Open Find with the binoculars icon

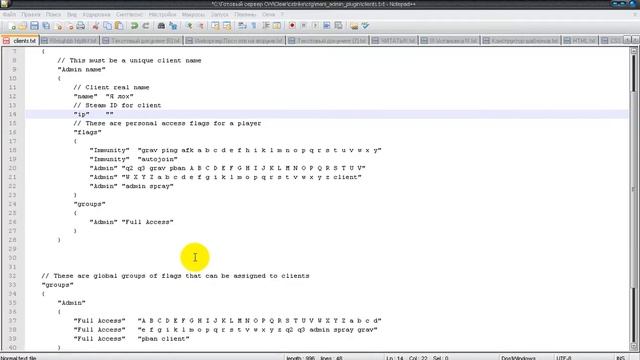(161, 26)
